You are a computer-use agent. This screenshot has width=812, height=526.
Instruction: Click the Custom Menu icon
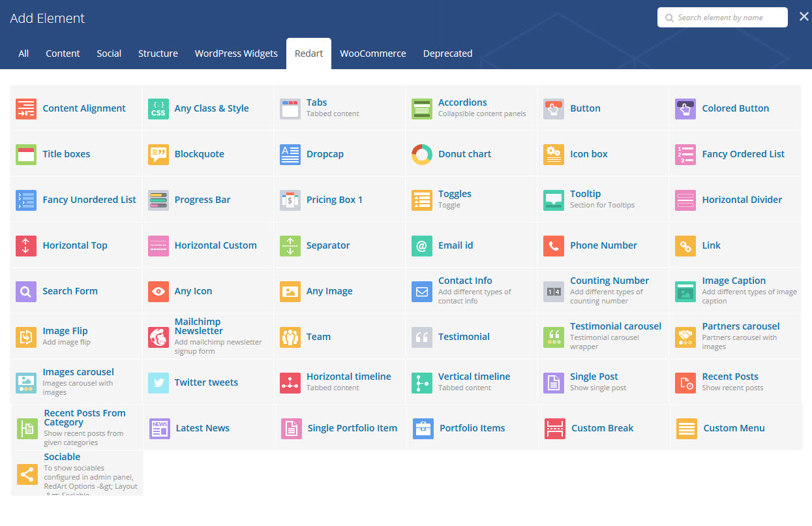pyautogui.click(x=687, y=429)
